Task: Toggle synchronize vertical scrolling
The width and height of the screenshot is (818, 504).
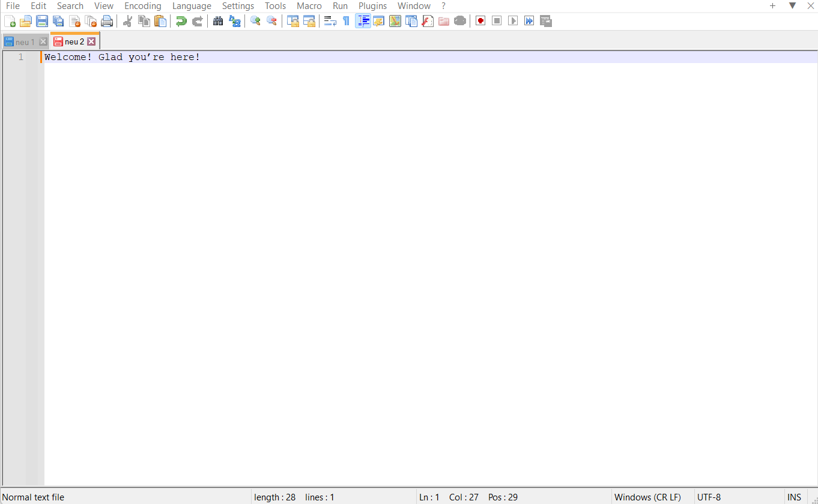Action: point(293,20)
